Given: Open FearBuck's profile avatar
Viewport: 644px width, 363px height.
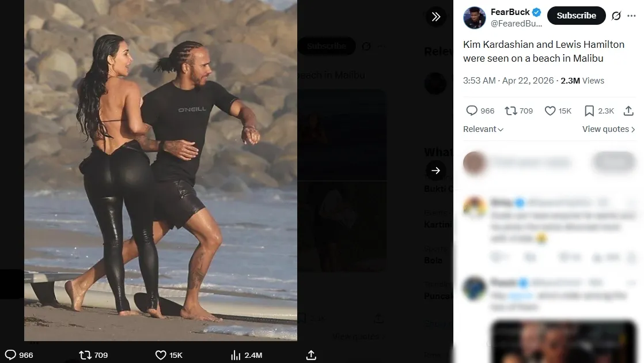Looking at the screenshot, I should click(x=474, y=18).
